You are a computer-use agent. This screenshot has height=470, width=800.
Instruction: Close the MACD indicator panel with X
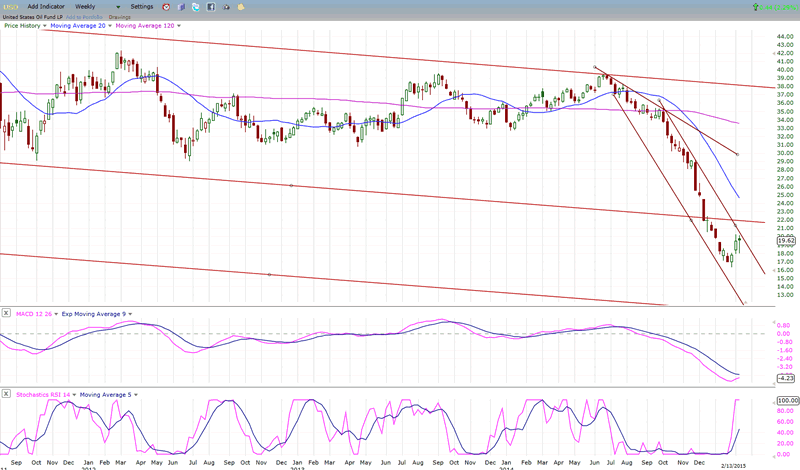[6, 313]
